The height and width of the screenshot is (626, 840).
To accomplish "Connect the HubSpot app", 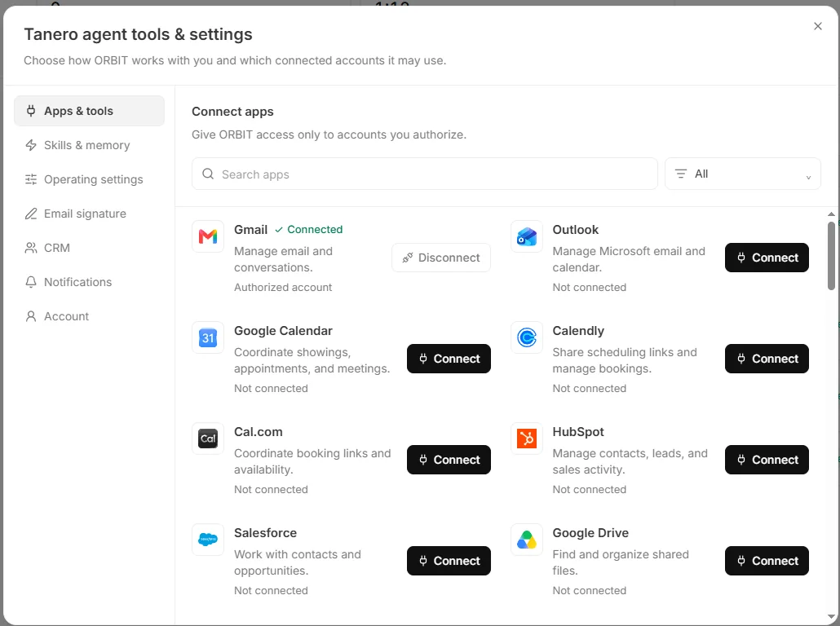I will tap(767, 460).
